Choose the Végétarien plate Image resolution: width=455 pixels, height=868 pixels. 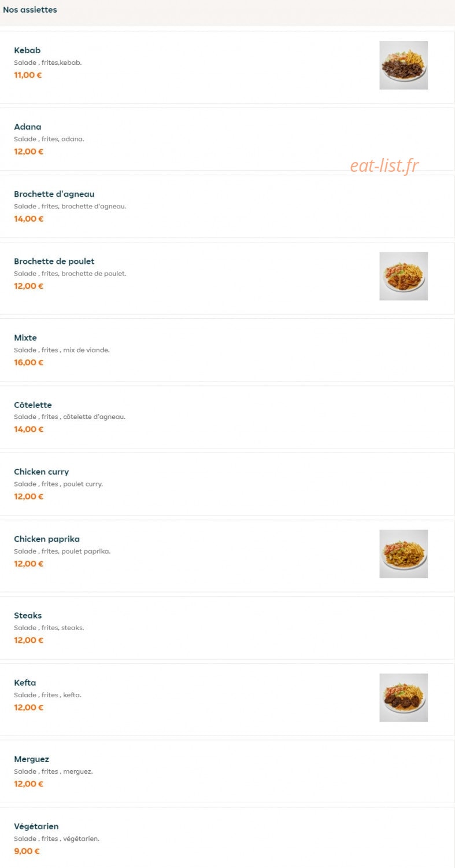227,837
